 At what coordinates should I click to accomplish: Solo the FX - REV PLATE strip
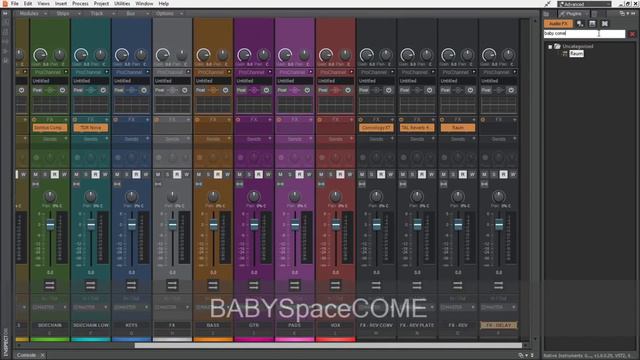click(413, 174)
